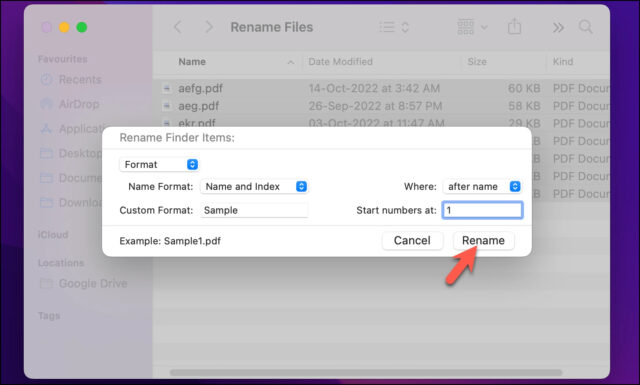Open the list view switcher icon
Image resolution: width=640 pixels, height=385 pixels.
(x=394, y=27)
